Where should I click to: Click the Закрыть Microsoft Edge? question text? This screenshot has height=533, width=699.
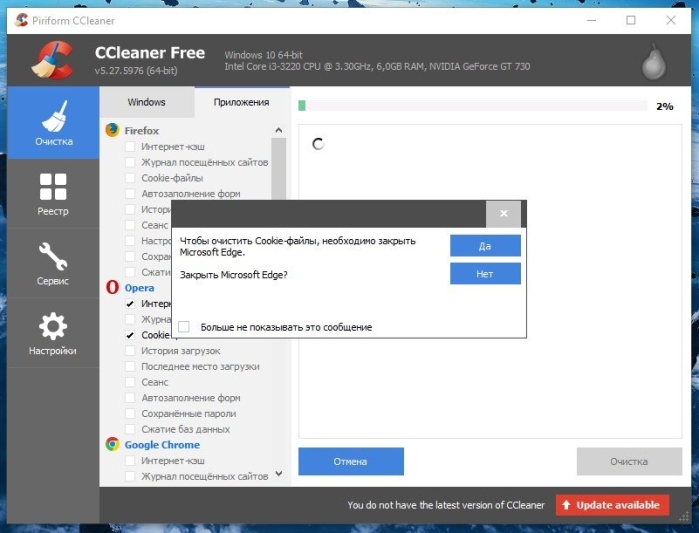coord(234,275)
